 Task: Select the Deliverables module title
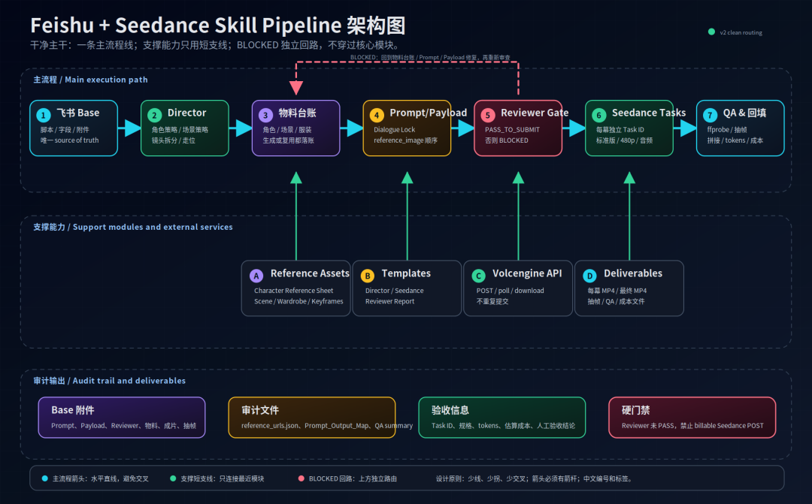click(x=633, y=273)
